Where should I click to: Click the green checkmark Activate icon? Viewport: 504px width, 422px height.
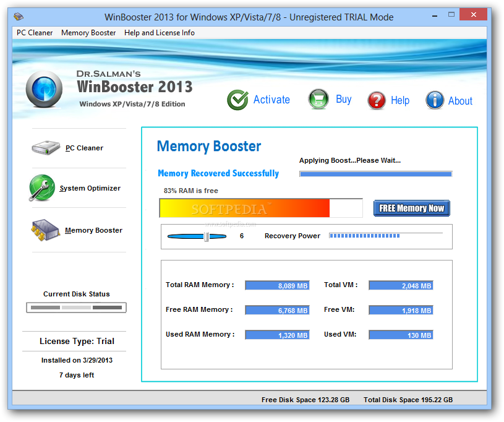pos(237,100)
